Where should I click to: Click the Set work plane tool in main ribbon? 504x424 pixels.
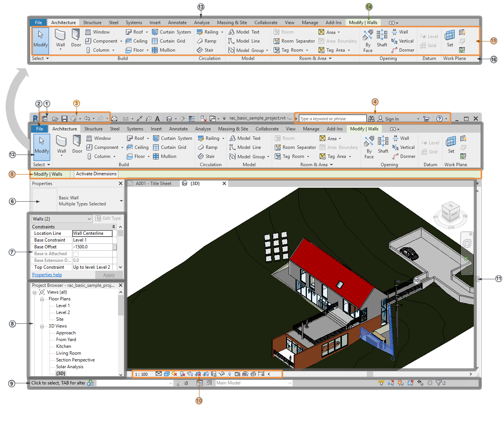(x=451, y=145)
